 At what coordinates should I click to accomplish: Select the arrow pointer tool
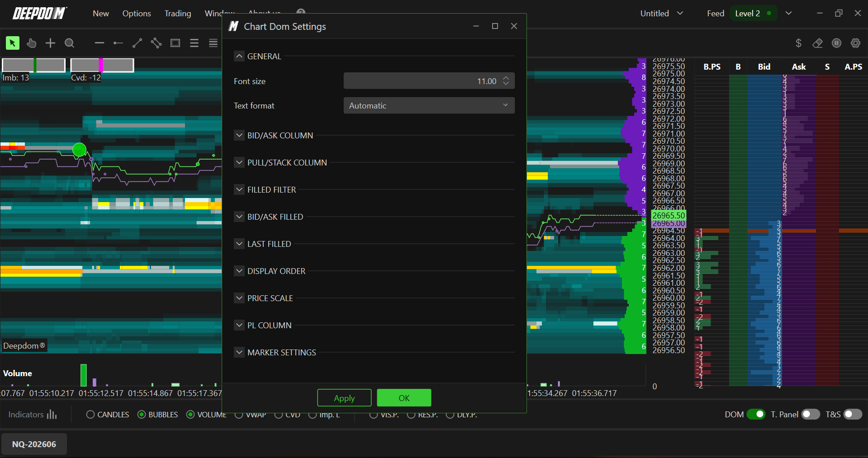[13, 43]
